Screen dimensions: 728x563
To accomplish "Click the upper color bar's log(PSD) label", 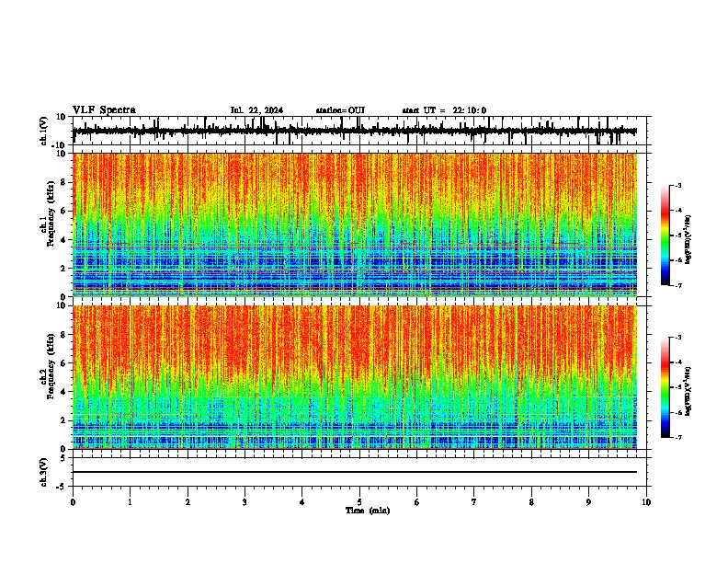I will [x=688, y=239].
